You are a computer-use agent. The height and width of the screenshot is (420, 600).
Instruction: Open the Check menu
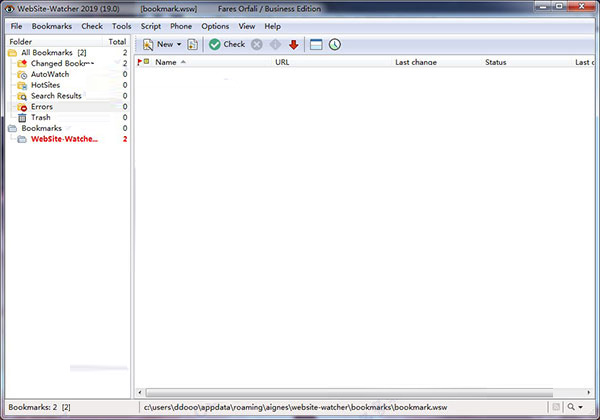(92, 26)
